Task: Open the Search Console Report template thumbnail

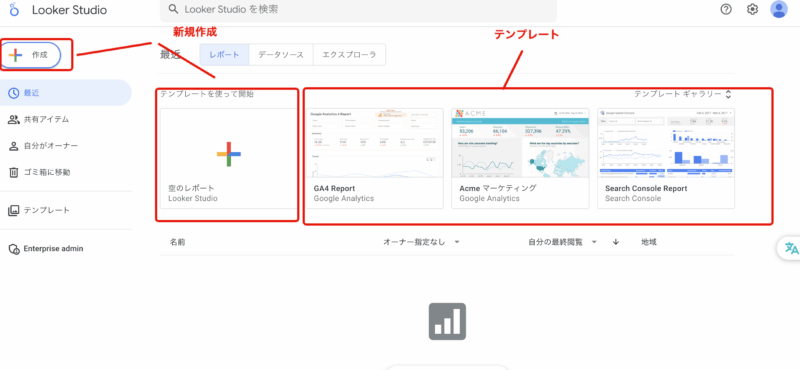Action: tap(666, 143)
